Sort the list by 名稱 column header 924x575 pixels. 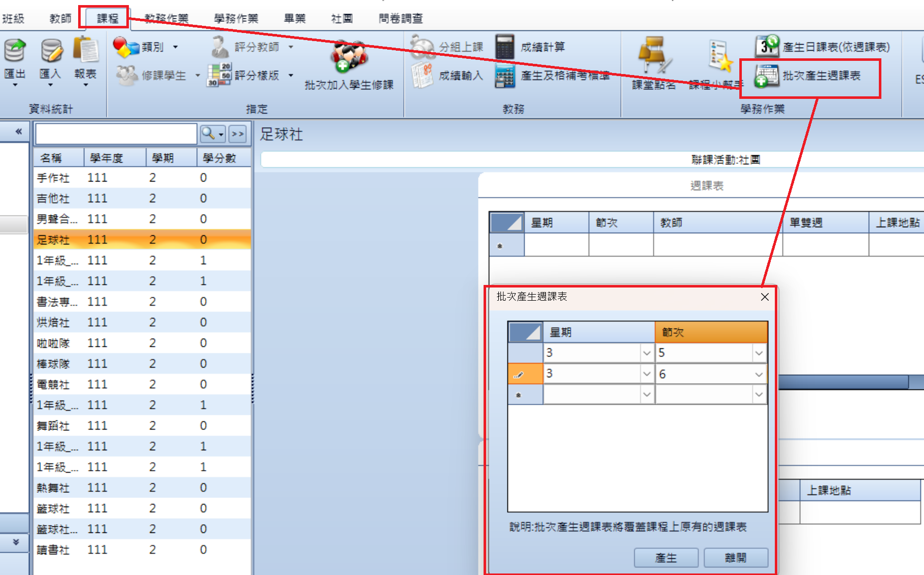coord(59,158)
